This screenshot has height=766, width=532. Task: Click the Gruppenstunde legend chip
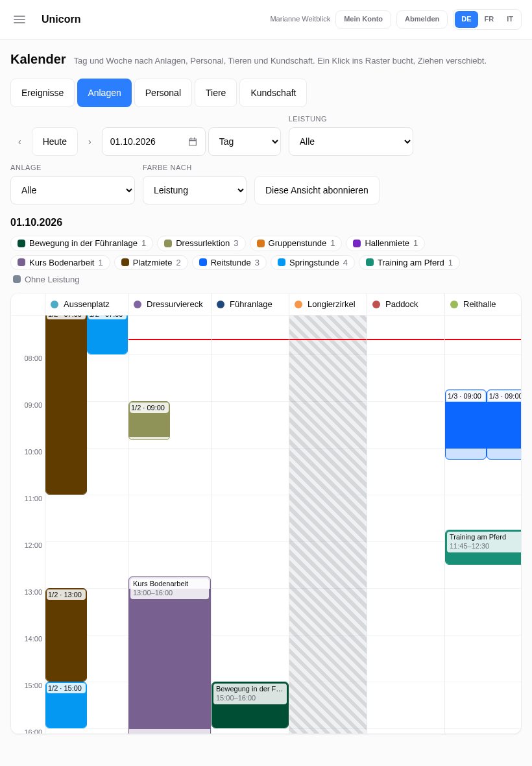tap(296, 243)
